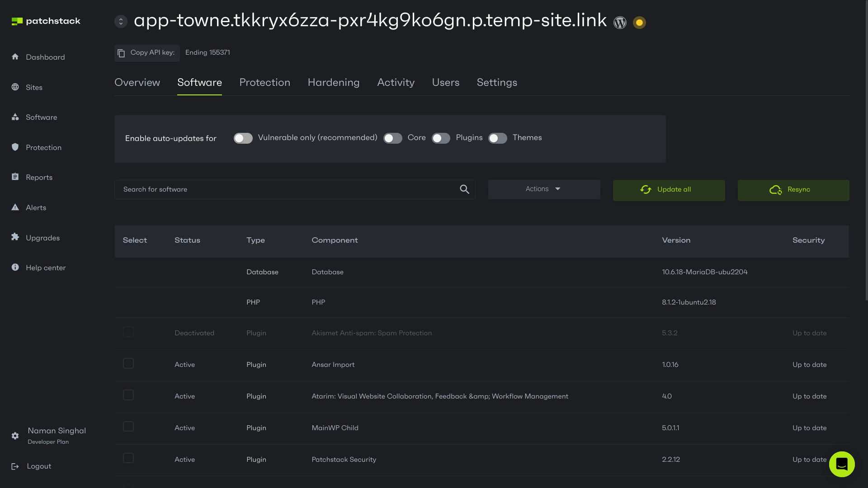
Task: Toggle auto-updates for Themes
Action: 498,138
